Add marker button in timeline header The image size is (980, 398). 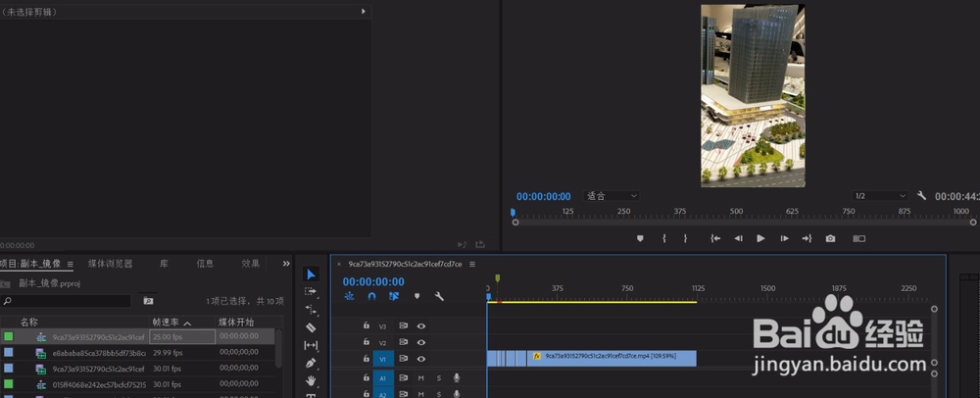click(x=416, y=296)
